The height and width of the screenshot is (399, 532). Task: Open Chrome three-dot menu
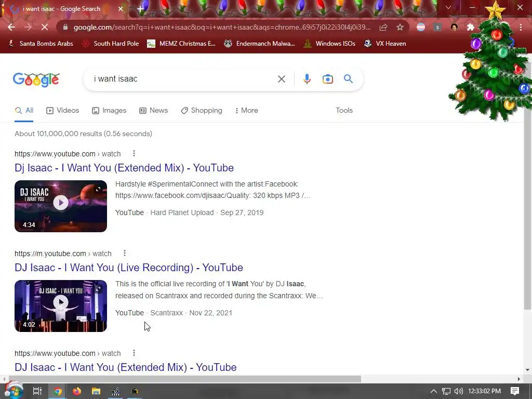pyautogui.click(x=521, y=27)
